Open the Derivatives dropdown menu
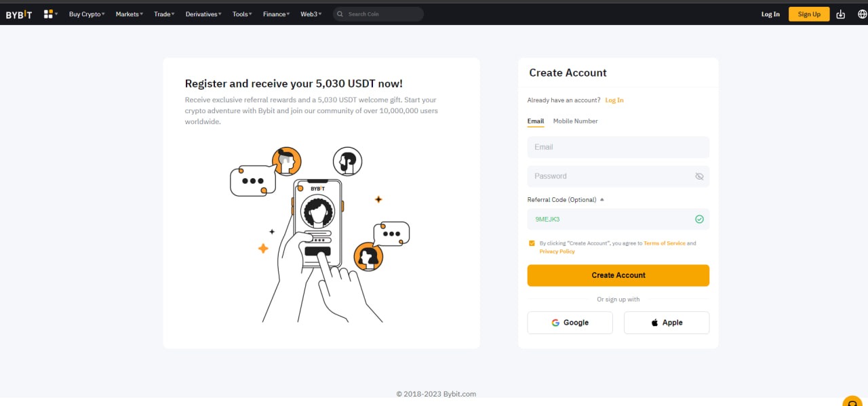This screenshot has height=406, width=868. (x=203, y=14)
